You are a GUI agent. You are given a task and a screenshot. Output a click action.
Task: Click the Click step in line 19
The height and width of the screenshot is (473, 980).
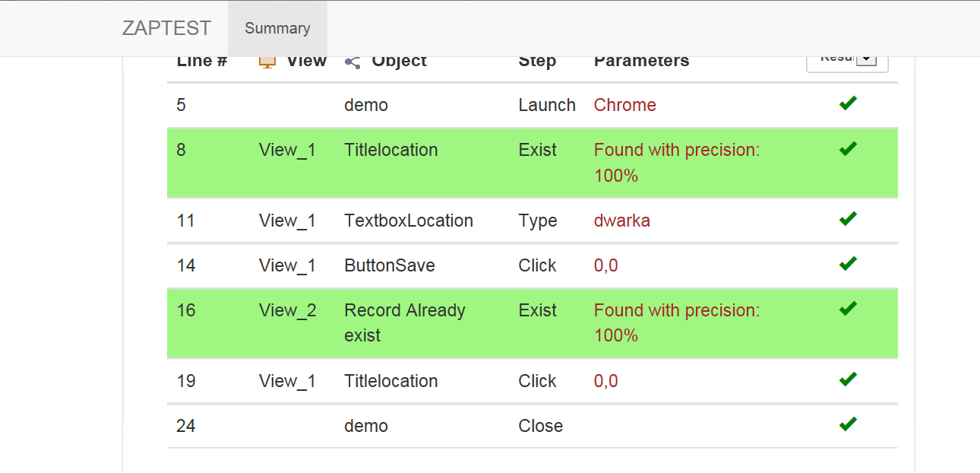click(538, 381)
